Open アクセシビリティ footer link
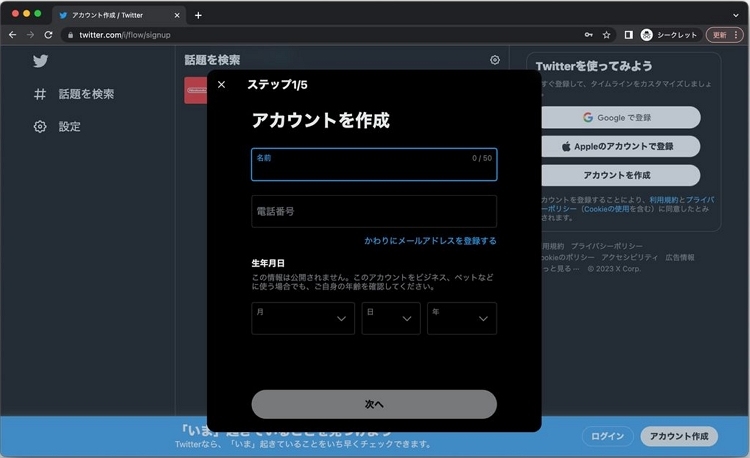This screenshot has height=458, width=750. pos(629,258)
